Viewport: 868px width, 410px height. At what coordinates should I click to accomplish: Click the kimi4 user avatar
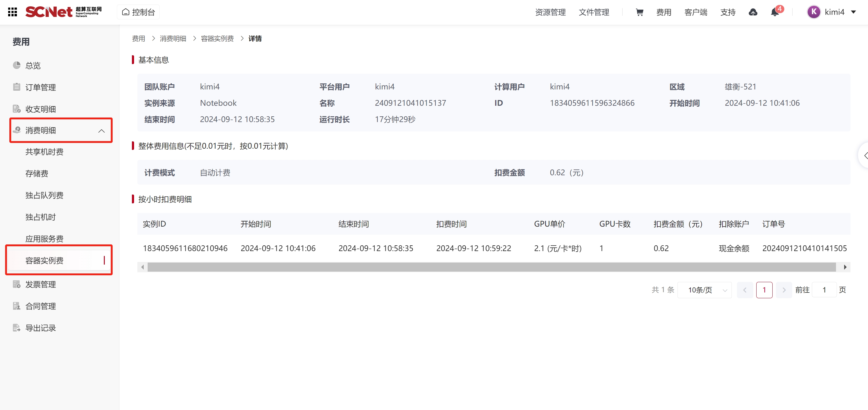[x=813, y=12]
